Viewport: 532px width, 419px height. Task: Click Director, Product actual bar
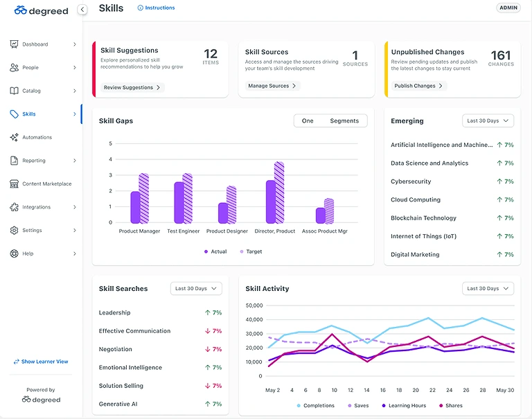(x=271, y=202)
